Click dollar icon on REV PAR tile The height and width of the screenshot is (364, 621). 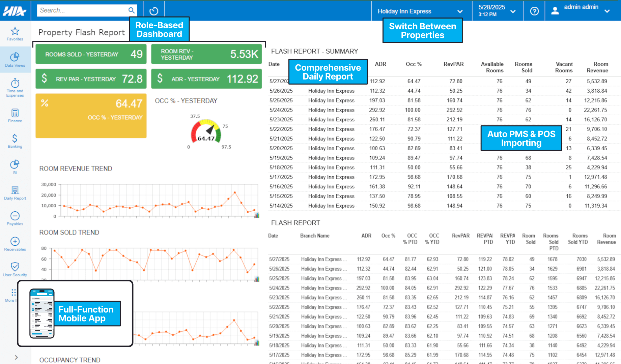[44, 79]
